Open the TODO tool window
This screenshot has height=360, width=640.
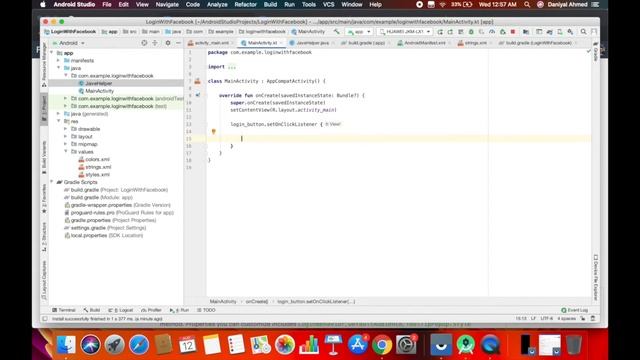point(206,310)
